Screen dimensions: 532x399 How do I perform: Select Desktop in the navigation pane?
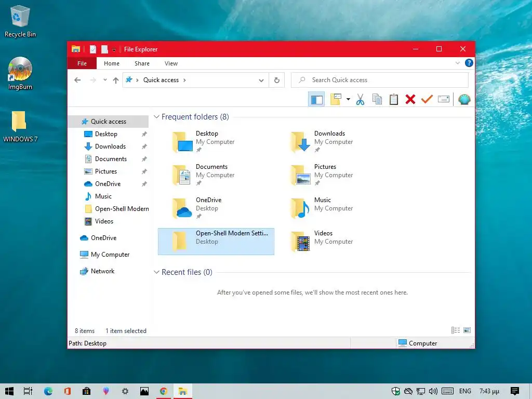coord(106,134)
